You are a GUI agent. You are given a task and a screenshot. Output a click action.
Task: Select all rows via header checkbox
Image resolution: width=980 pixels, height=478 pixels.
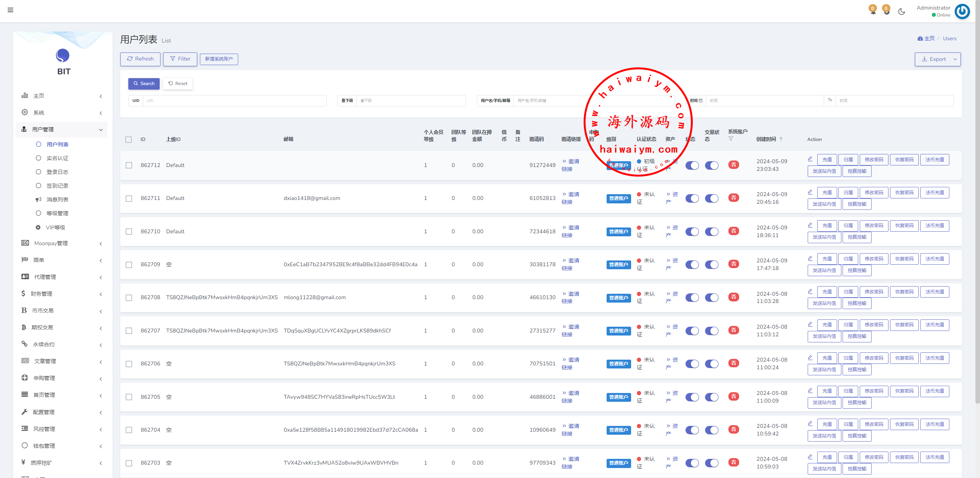click(x=129, y=139)
